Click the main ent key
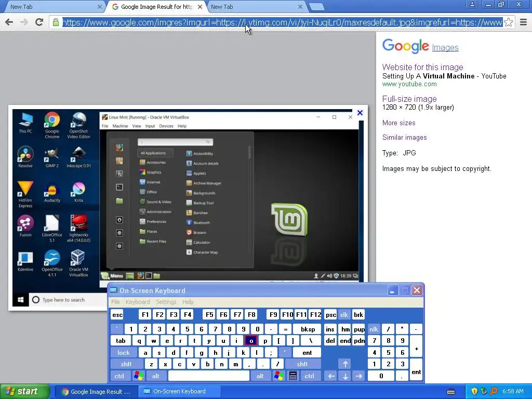Screen dimensions: 532x399 pos(307,353)
